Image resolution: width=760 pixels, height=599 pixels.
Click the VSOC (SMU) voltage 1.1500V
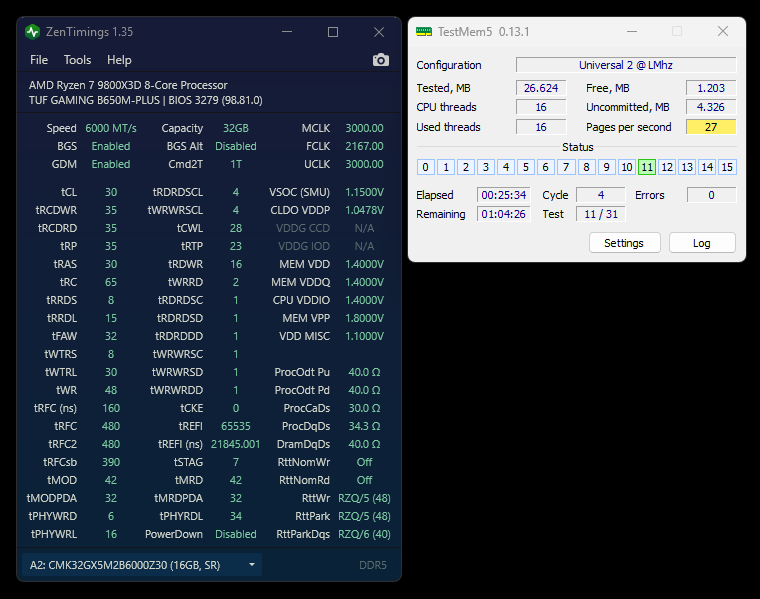pos(364,192)
